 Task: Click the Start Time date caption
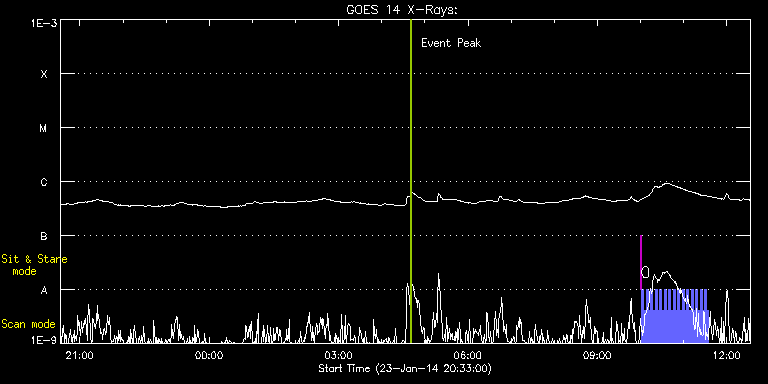click(x=405, y=368)
